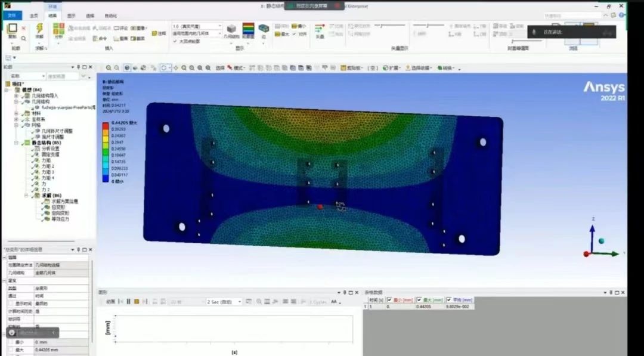Click the Vector display arrows icon
644x356 pixels.
(x=320, y=29)
